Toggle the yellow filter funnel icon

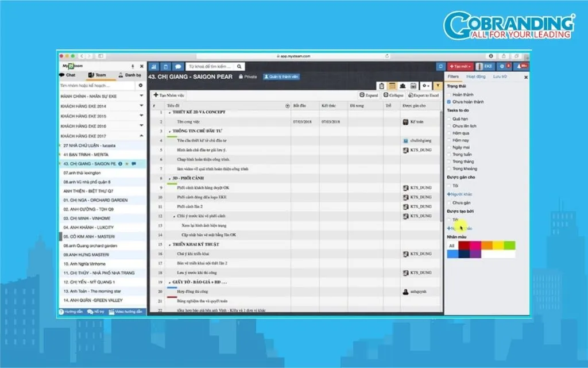coord(438,86)
